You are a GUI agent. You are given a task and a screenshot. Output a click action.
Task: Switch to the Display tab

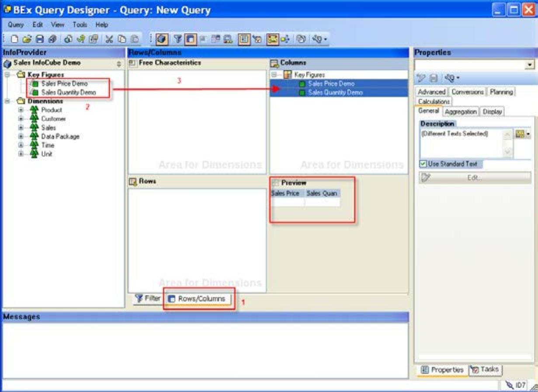pos(492,111)
